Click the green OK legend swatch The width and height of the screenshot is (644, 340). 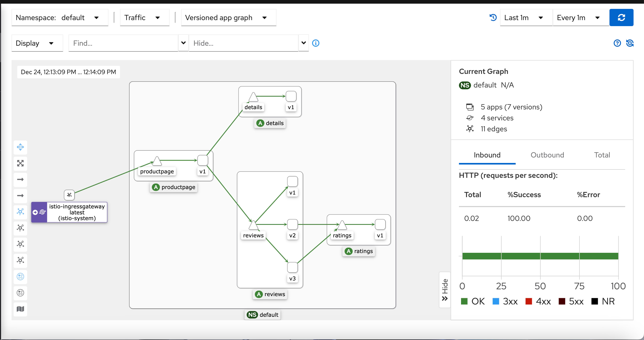pyautogui.click(x=464, y=301)
